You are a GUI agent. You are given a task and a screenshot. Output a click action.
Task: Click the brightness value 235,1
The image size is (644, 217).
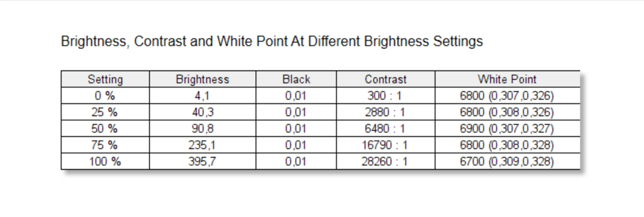tap(202, 145)
